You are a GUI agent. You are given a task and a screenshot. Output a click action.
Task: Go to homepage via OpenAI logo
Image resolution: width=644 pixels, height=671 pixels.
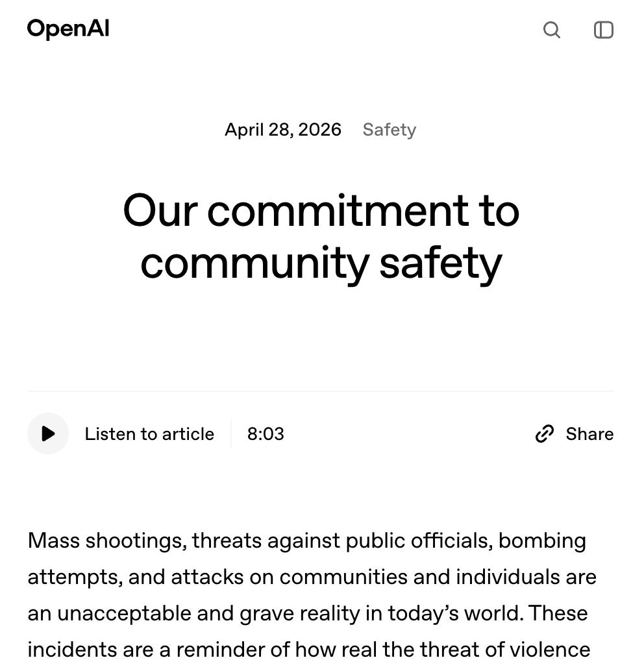click(68, 29)
